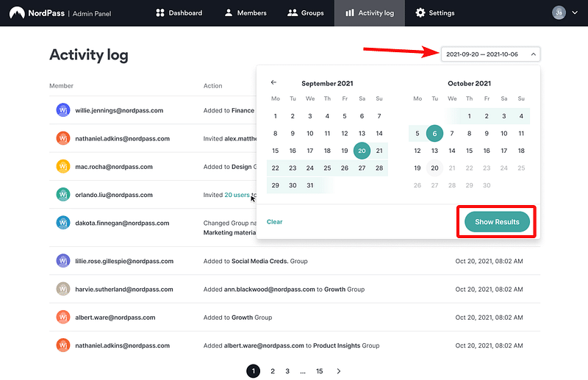Viewport: 588px width, 380px height.
Task: Click mac.rocha yellow avatar icon
Action: [63, 167]
